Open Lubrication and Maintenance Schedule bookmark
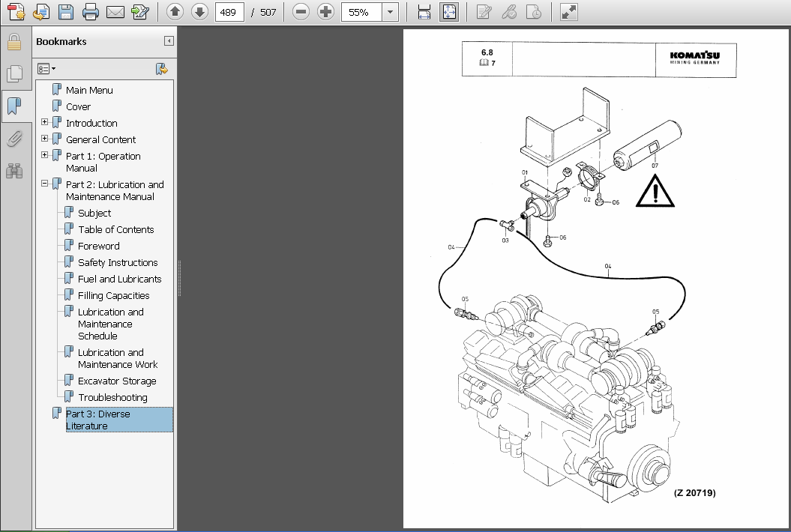791x532 pixels. click(x=110, y=324)
